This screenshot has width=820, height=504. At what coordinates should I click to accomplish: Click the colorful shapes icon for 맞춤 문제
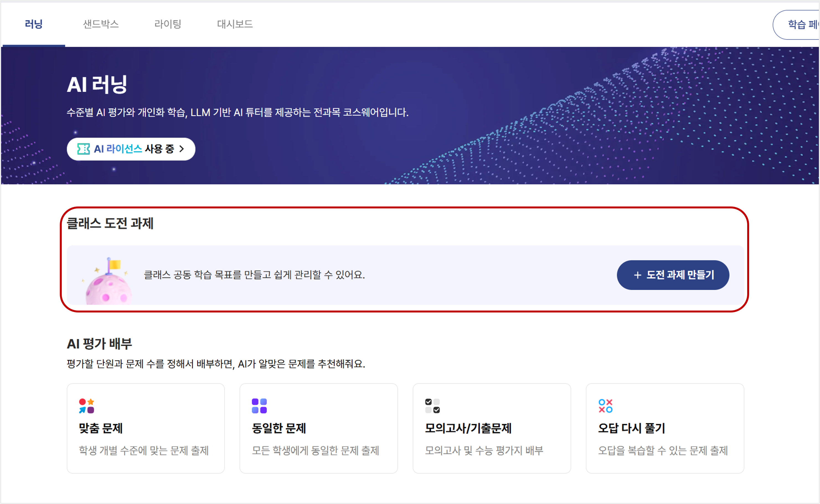[87, 406]
